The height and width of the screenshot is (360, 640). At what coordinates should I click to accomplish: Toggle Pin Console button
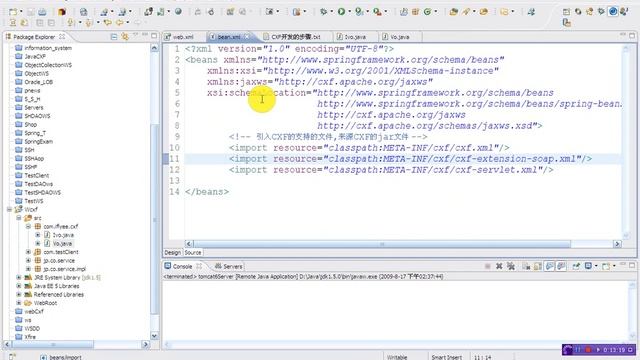(576, 266)
